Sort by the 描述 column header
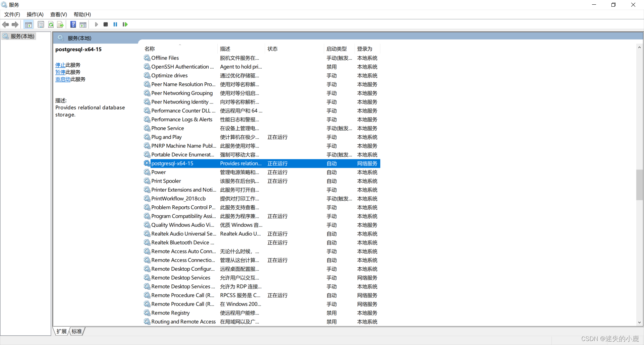Screen dimensions: 644x345 241,49
